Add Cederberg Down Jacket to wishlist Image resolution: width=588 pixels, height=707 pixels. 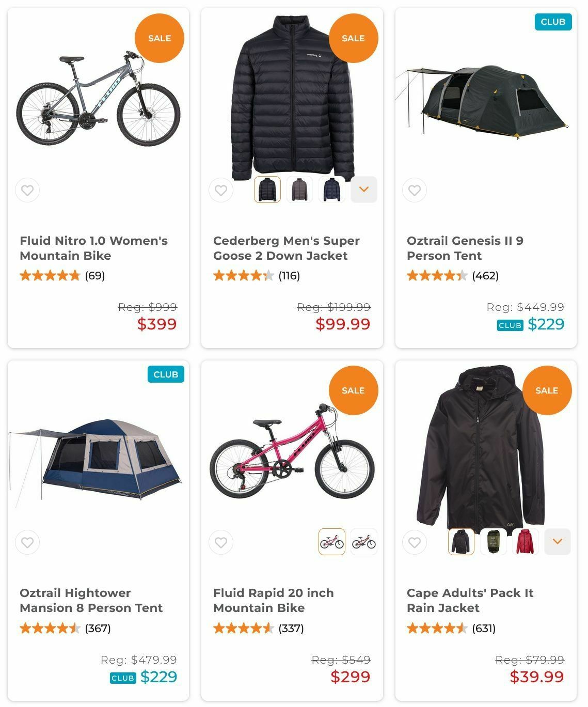[221, 190]
